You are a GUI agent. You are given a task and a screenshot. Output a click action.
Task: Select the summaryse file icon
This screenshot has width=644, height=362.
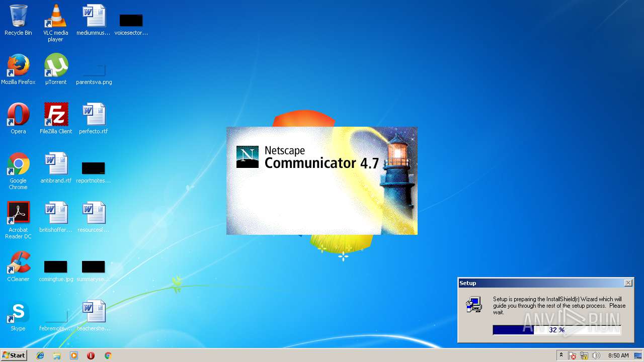pos(94,270)
